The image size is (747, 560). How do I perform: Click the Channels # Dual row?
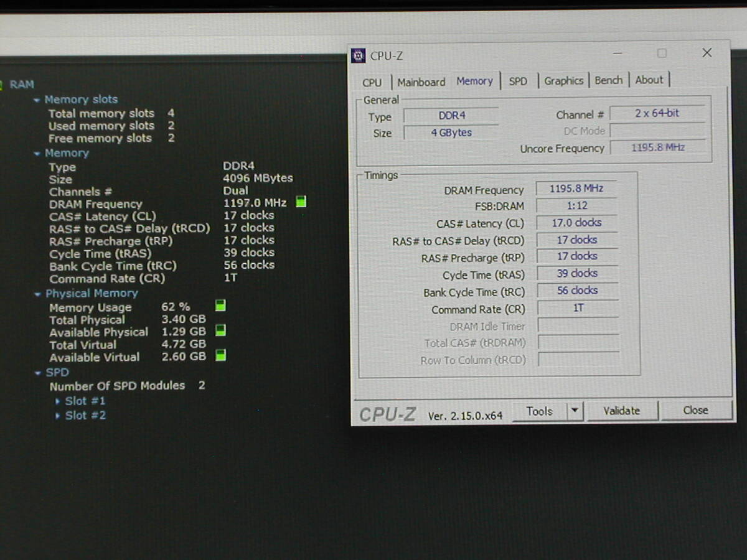pyautogui.click(x=149, y=191)
